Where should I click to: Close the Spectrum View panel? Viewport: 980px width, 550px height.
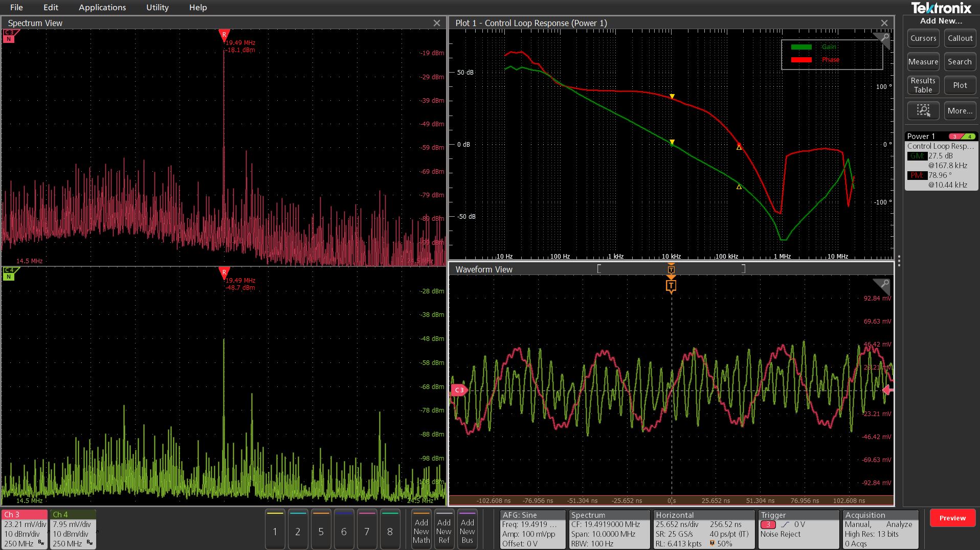coord(436,23)
